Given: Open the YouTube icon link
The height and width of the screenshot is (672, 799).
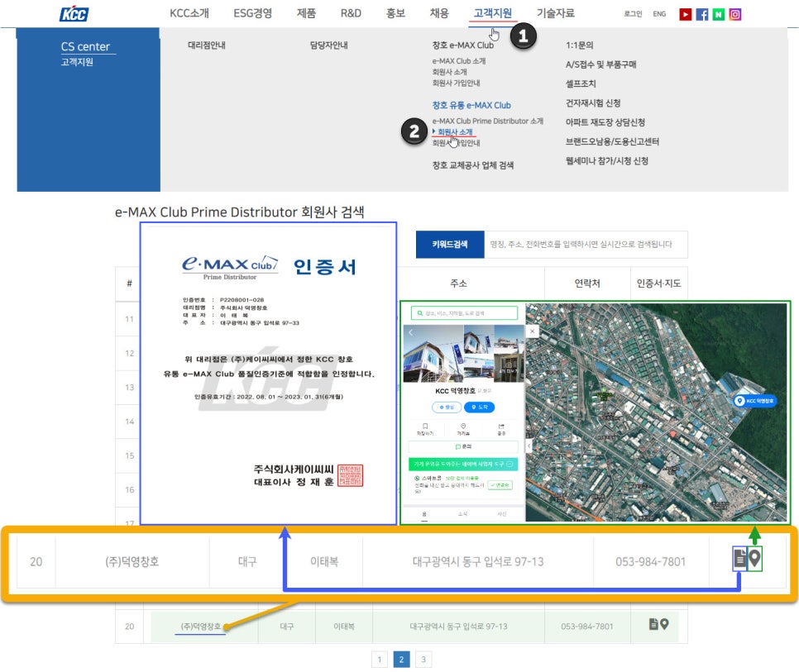Looking at the screenshot, I should [686, 14].
